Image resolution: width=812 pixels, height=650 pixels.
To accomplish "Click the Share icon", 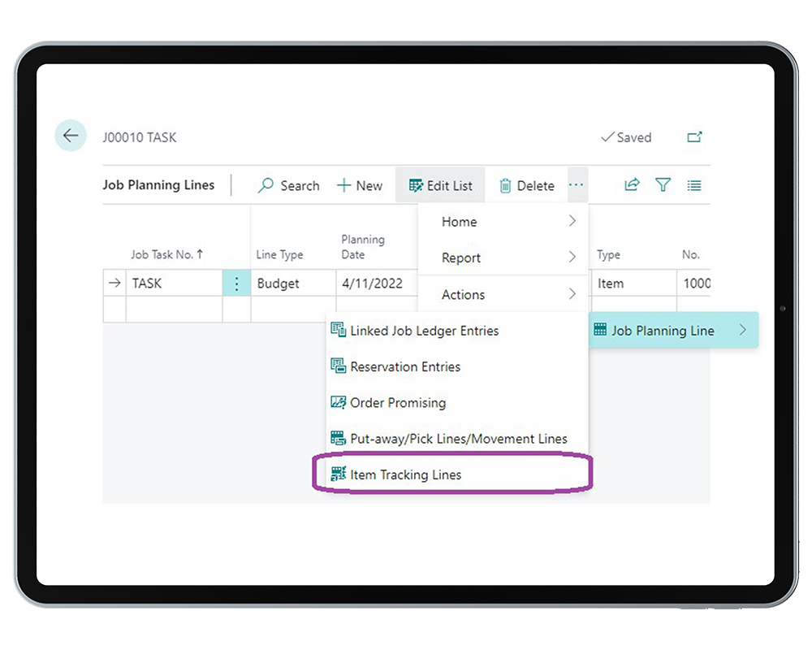I will (632, 185).
